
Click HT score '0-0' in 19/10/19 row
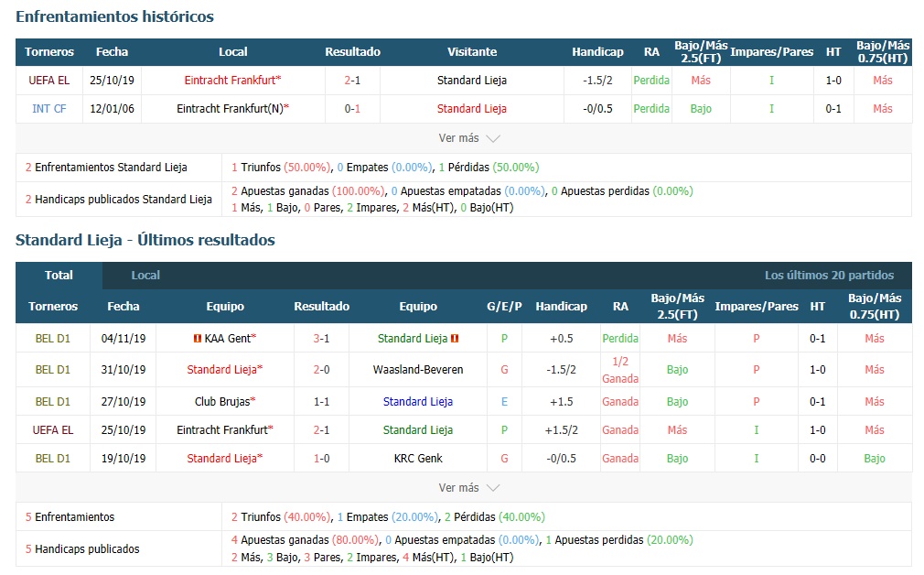pos(817,458)
